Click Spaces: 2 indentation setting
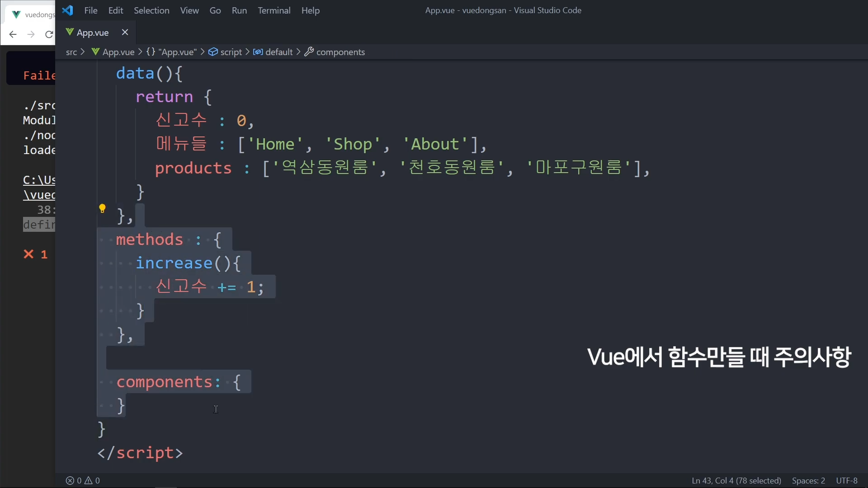Image resolution: width=868 pixels, height=488 pixels. (808, 480)
